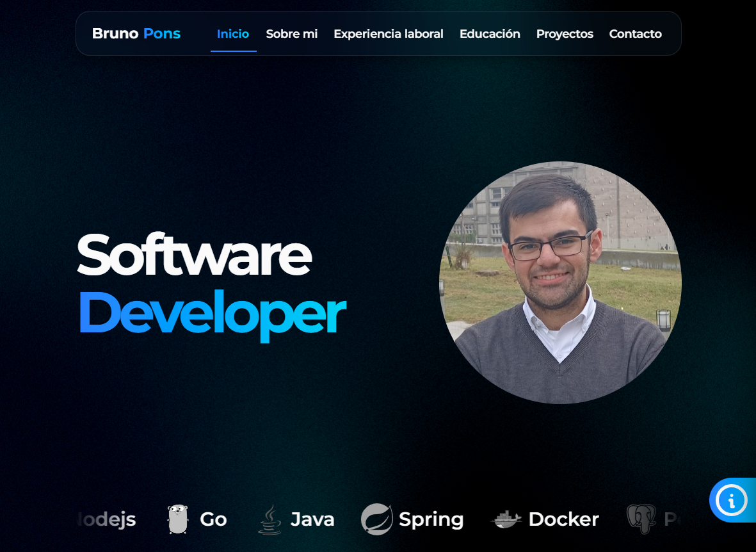The image size is (756, 552).
Task: Click the blue Developer heading
Action: pos(212,314)
